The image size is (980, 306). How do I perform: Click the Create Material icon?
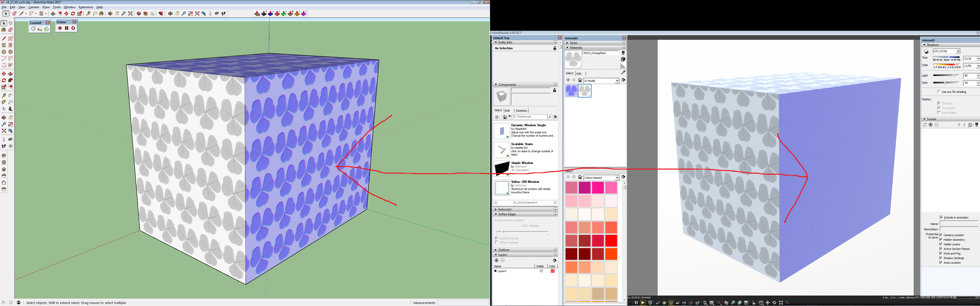point(623,60)
